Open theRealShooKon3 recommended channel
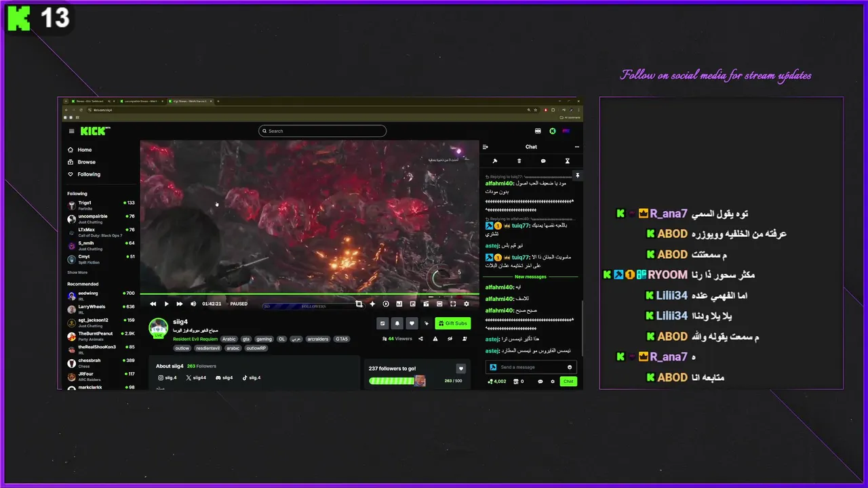 [100, 349]
